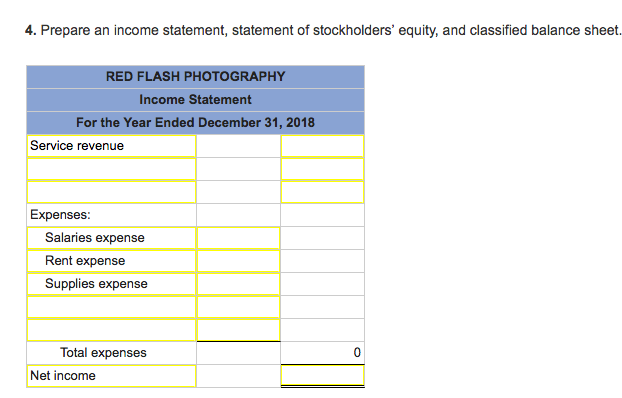Click the Supplies expense amount field
Viewport: 622px width, 398px height.
[238, 284]
